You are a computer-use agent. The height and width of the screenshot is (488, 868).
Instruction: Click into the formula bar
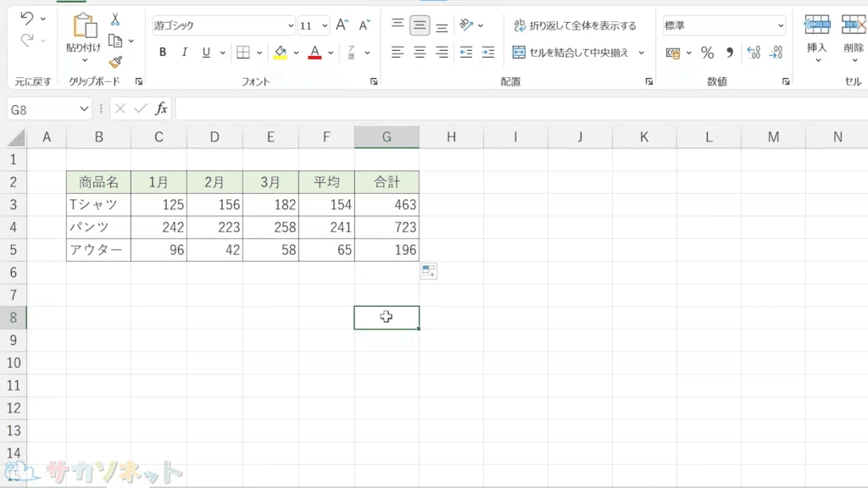(x=520, y=108)
